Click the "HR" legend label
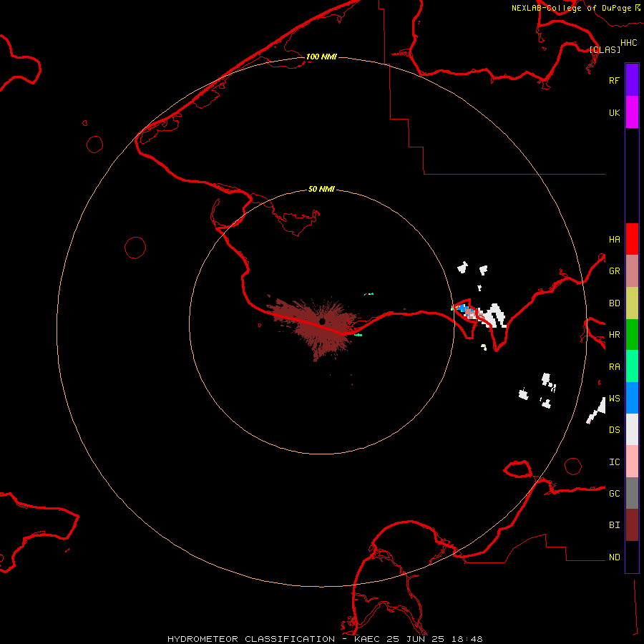Viewport: 644px width, 644px height. click(614, 335)
